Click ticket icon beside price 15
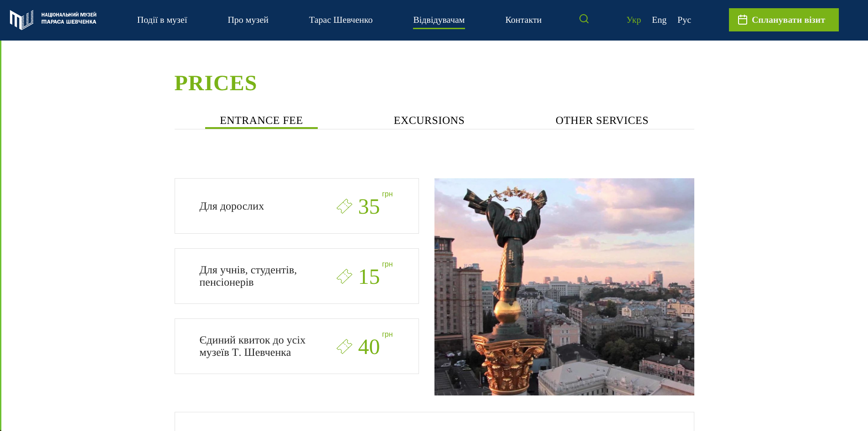 point(344,277)
